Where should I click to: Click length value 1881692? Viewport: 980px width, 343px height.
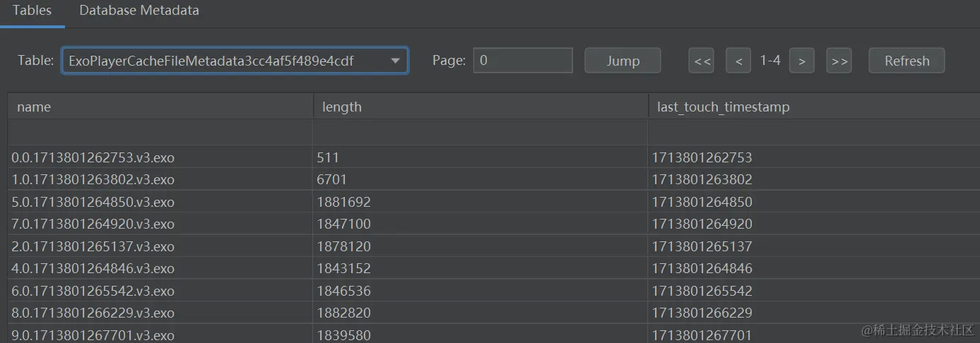pyautogui.click(x=480, y=202)
